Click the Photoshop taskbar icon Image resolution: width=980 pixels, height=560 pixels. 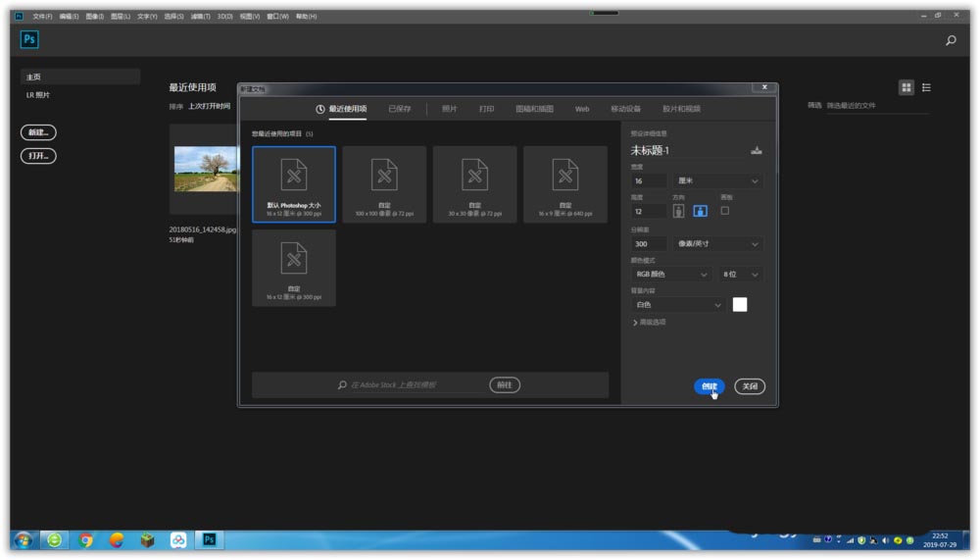[209, 540]
